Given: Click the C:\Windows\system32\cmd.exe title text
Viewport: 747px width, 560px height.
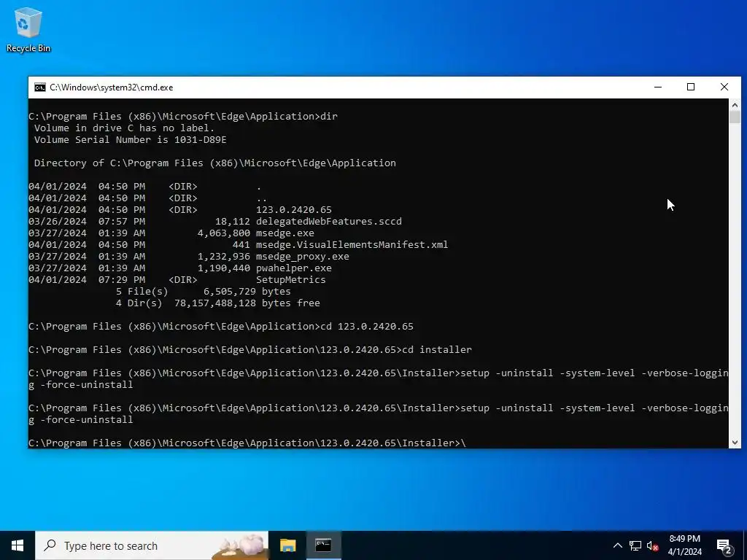Looking at the screenshot, I should tap(112, 87).
